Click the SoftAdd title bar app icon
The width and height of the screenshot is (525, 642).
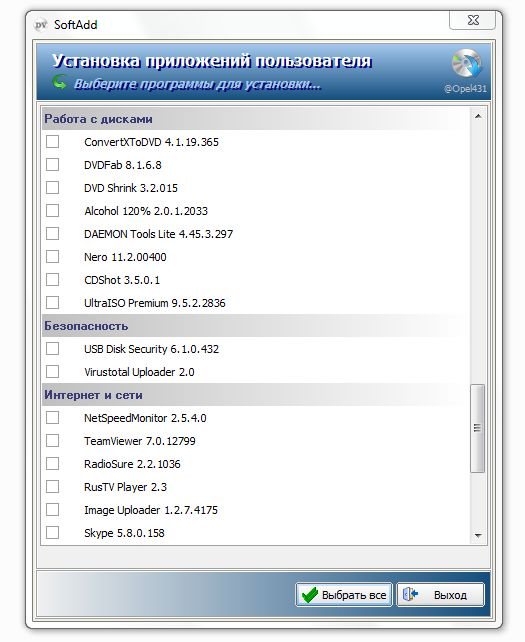click(41, 25)
